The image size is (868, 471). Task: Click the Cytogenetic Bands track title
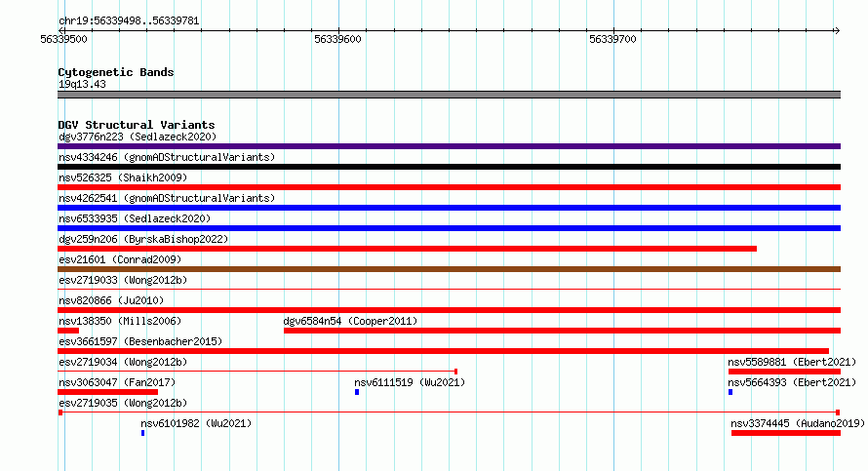point(116,72)
